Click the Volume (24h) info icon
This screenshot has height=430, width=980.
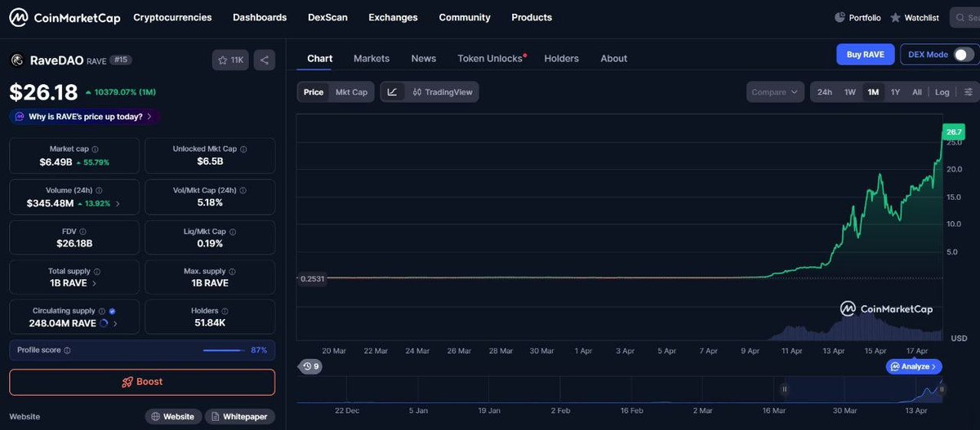[x=100, y=190]
